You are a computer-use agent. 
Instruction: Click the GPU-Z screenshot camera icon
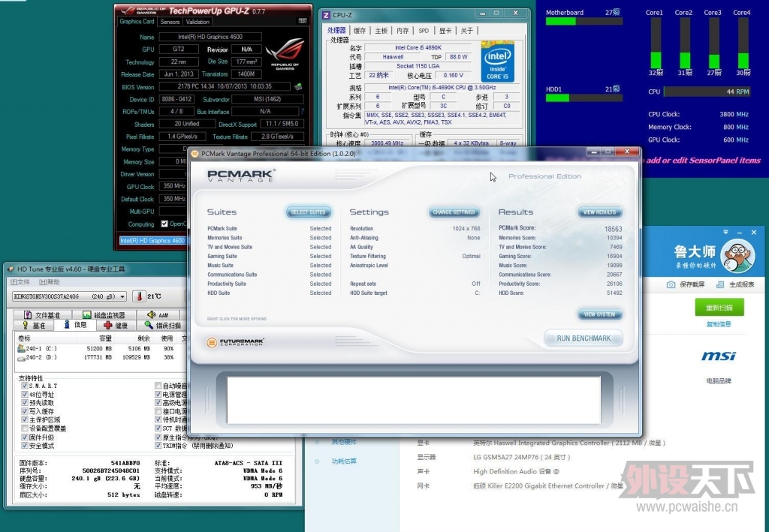click(x=302, y=20)
